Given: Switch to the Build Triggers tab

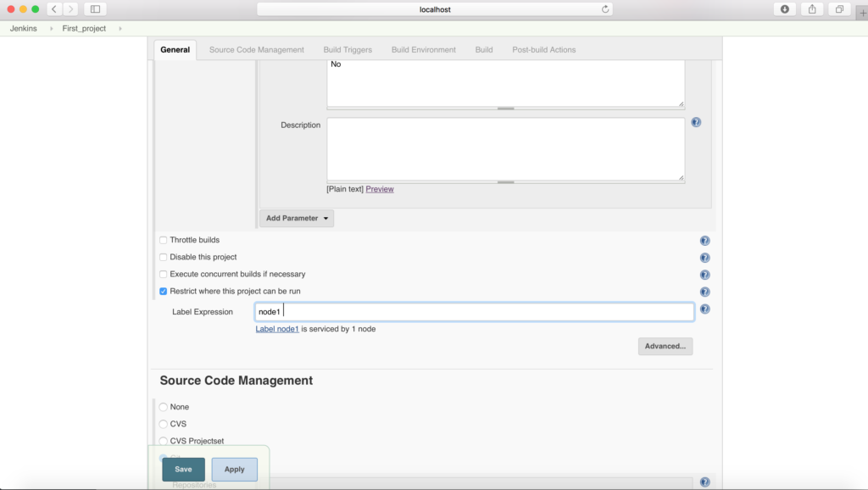Looking at the screenshot, I should point(347,49).
